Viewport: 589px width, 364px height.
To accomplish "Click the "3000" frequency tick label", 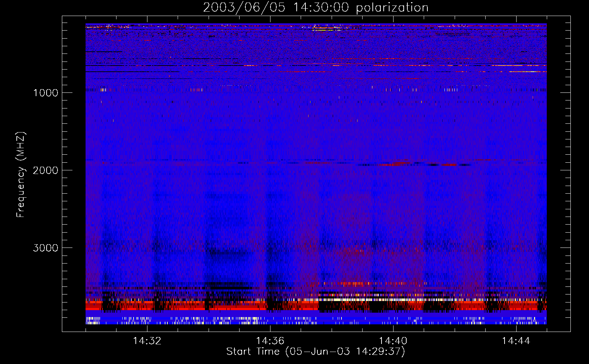I will point(46,248).
